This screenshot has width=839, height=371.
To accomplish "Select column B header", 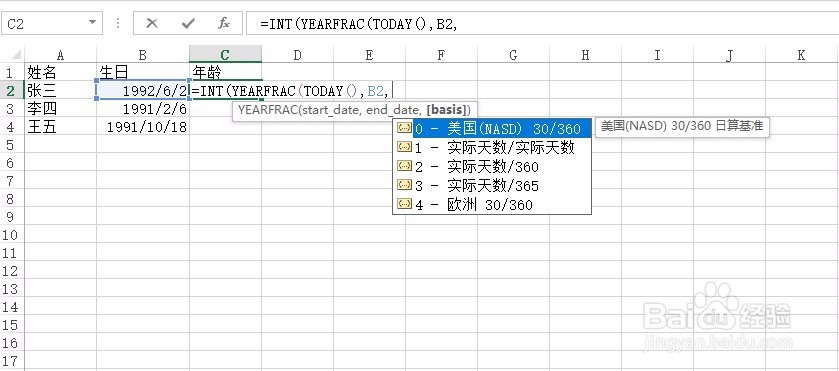I will pyautogui.click(x=143, y=55).
